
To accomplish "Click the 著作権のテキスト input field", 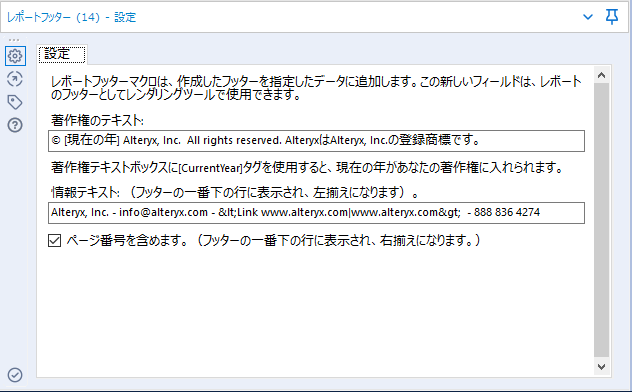I will click(x=316, y=141).
